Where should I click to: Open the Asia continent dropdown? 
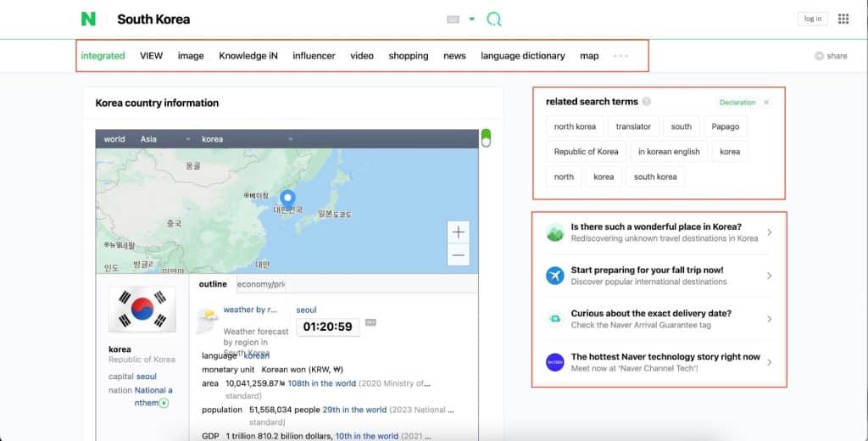(x=164, y=139)
